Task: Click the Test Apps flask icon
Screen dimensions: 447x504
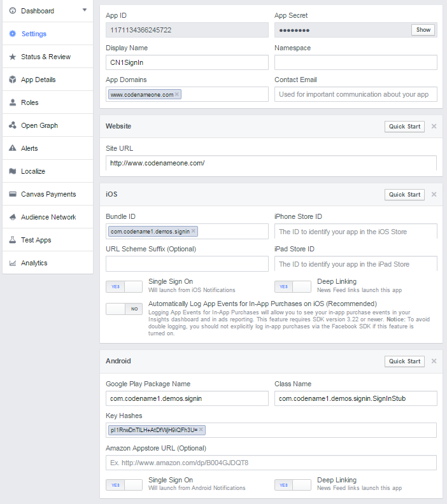Action: (x=13, y=240)
